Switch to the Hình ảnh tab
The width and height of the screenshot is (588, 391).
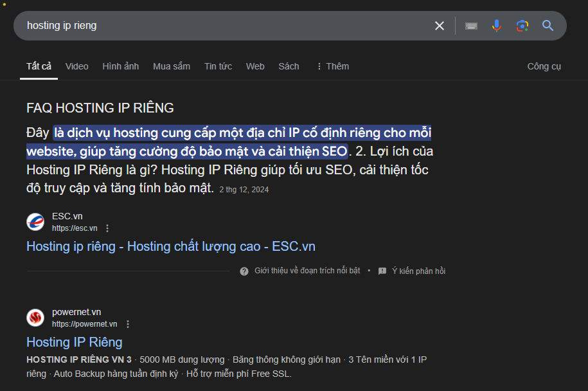[x=120, y=66]
